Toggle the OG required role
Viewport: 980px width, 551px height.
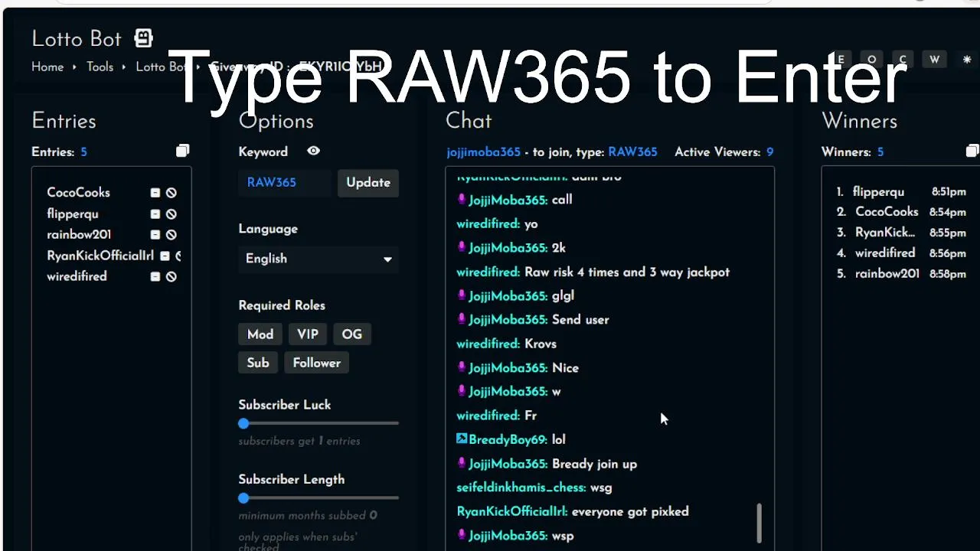pyautogui.click(x=352, y=334)
